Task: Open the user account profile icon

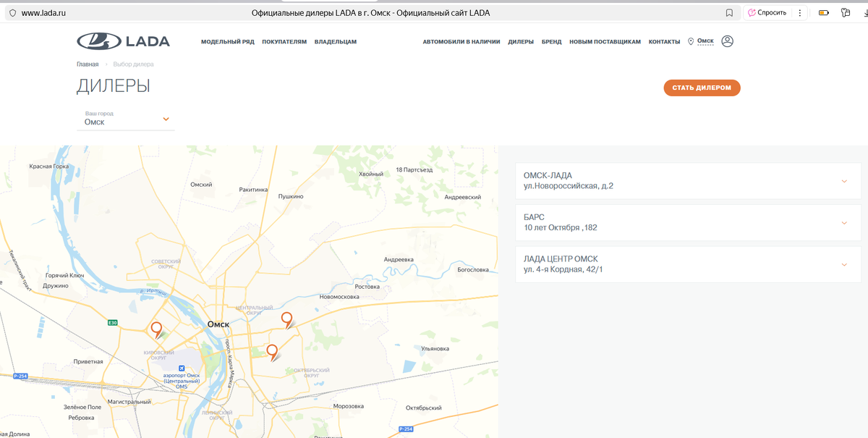Action: click(728, 41)
